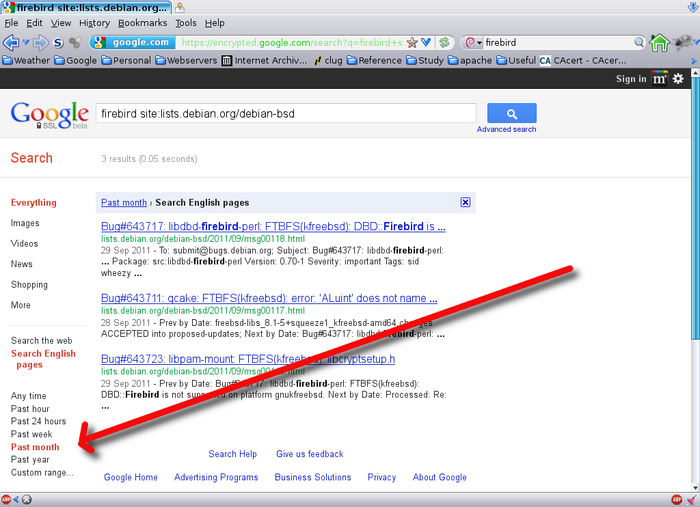Click the colorful m icon in black bar

(x=659, y=79)
